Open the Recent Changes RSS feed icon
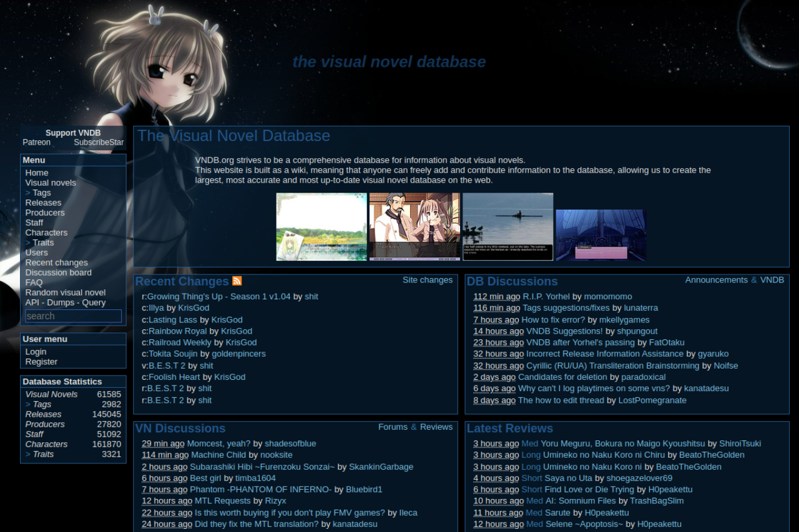 click(237, 281)
